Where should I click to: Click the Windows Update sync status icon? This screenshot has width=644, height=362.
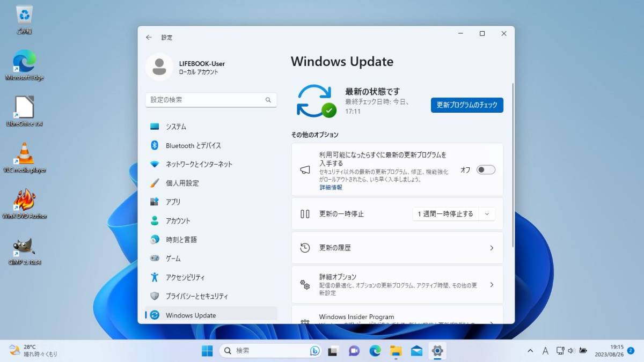point(316,101)
